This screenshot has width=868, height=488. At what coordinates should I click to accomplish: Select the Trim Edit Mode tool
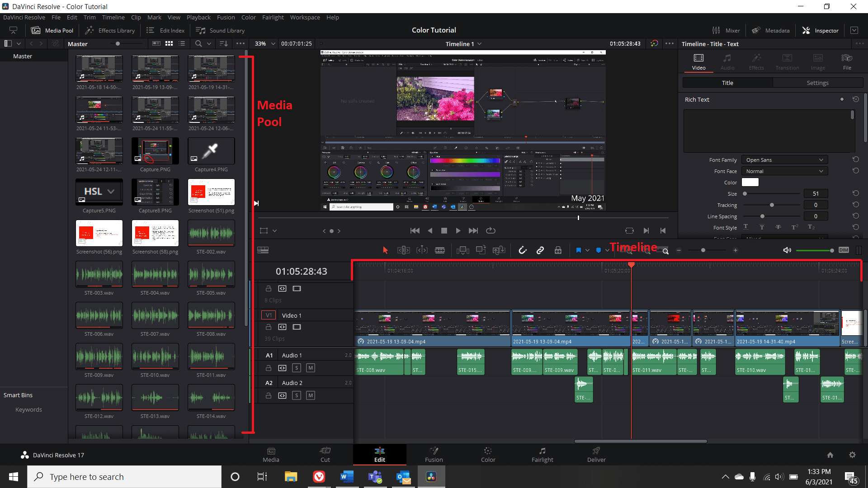pyautogui.click(x=404, y=250)
